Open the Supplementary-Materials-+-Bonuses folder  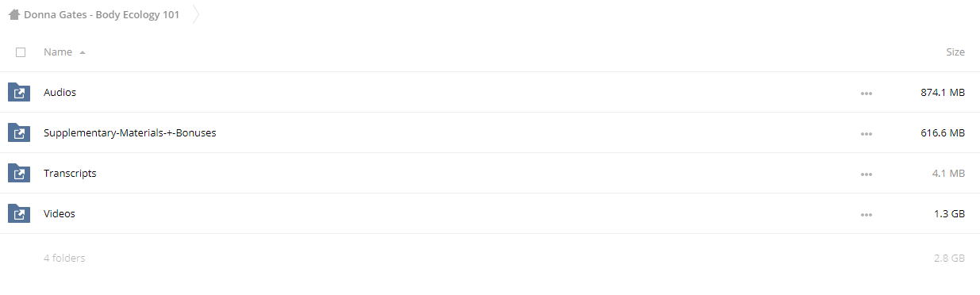pos(130,132)
